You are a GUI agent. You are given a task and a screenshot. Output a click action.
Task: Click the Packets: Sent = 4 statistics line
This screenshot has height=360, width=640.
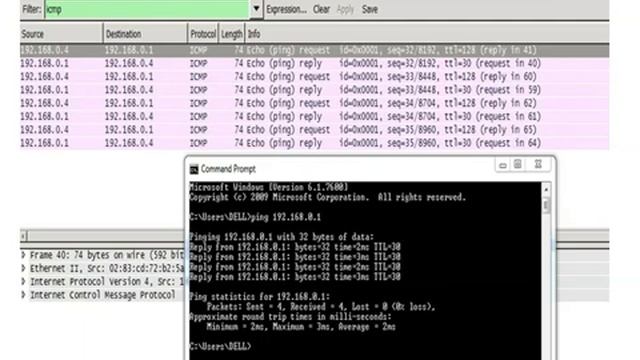(321, 307)
